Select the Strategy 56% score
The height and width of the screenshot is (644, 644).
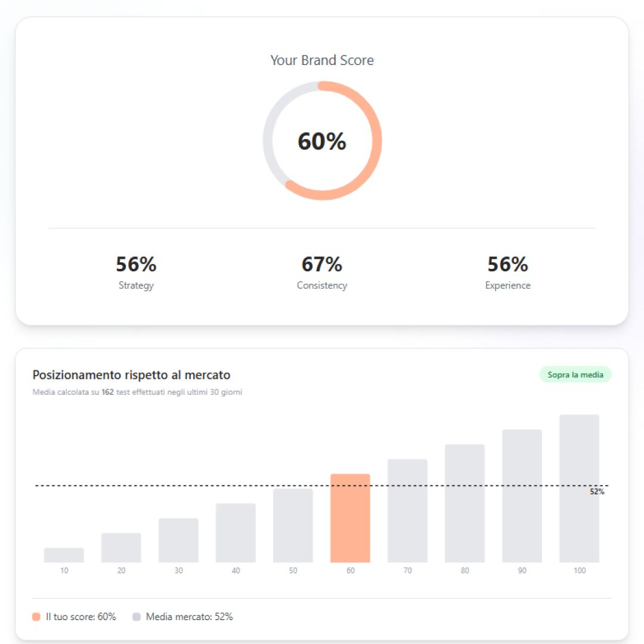pos(136,273)
